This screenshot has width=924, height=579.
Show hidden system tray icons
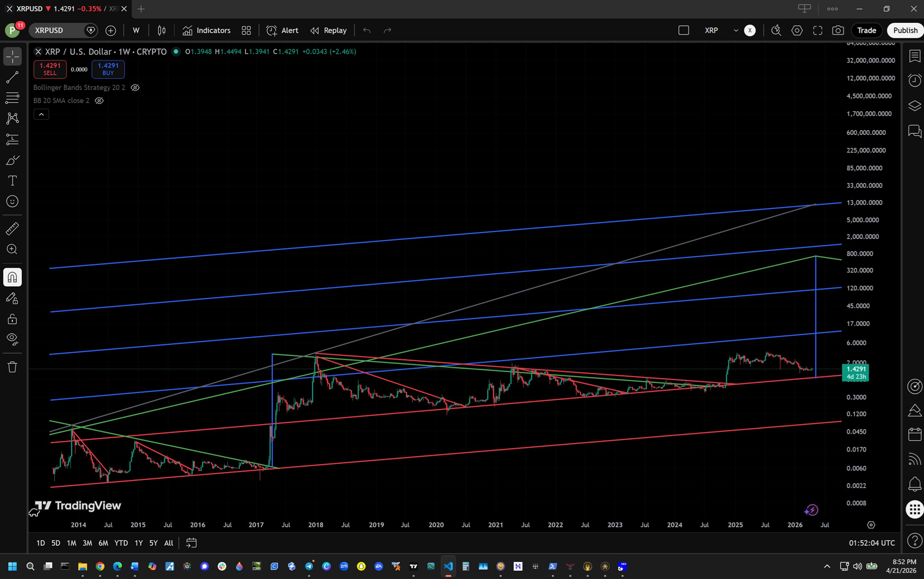click(x=827, y=566)
